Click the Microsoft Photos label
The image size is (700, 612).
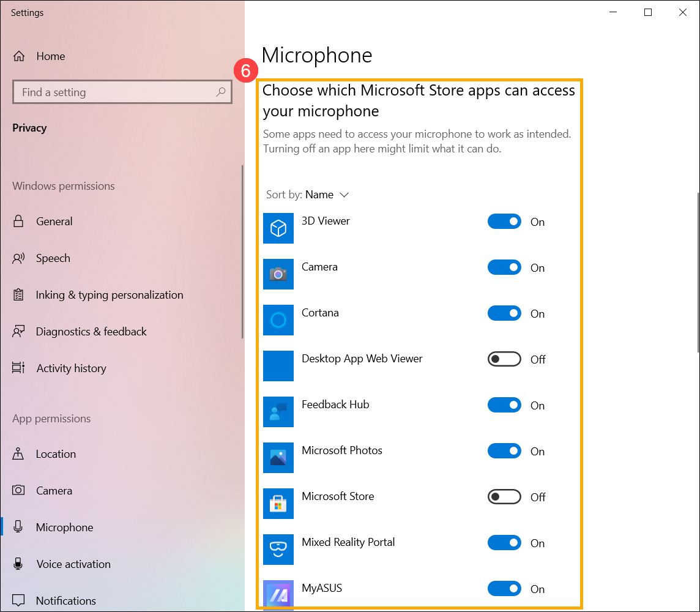click(342, 450)
